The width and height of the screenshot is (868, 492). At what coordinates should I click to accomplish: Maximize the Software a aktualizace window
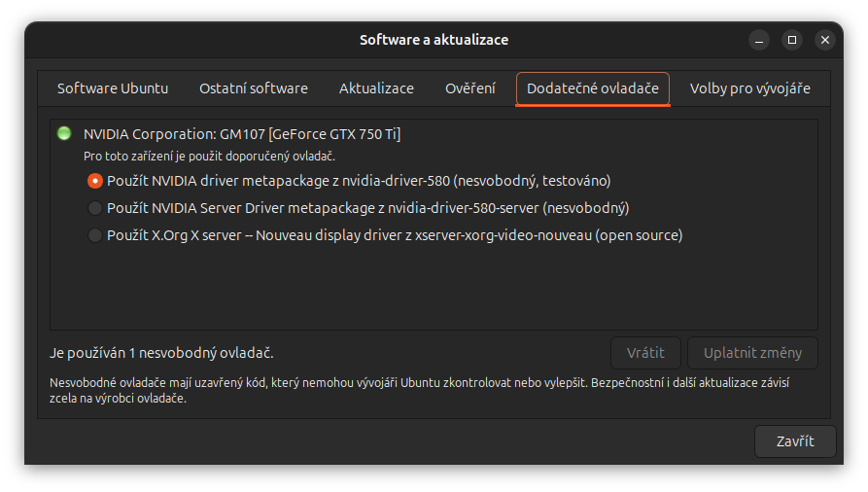(792, 40)
